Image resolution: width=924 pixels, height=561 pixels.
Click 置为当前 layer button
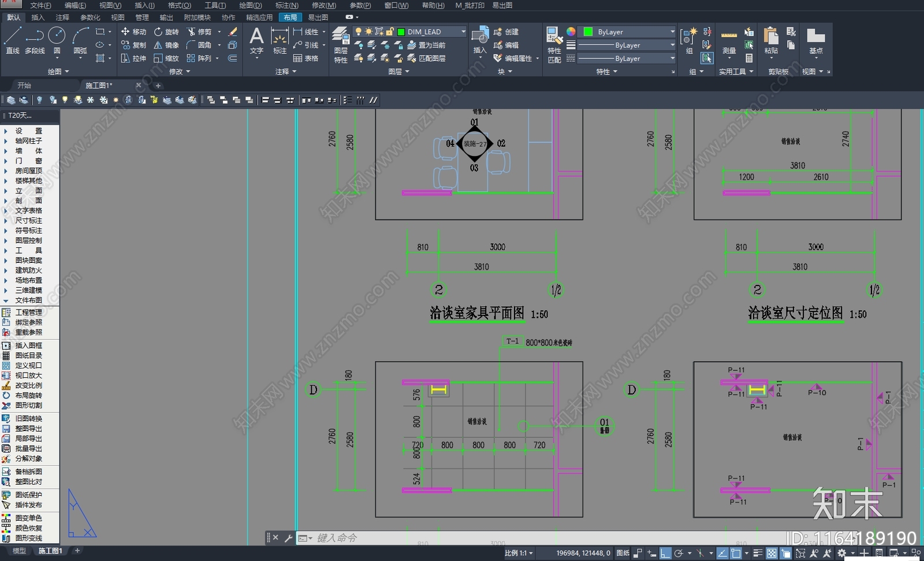coord(427,45)
